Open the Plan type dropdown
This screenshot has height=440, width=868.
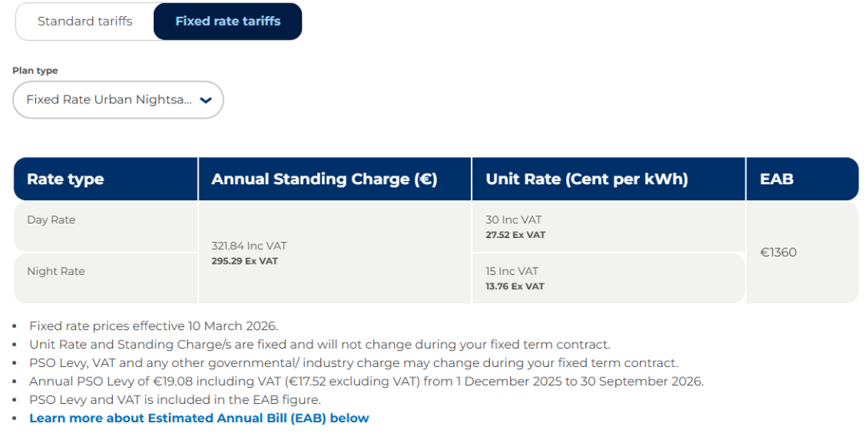coord(109,100)
